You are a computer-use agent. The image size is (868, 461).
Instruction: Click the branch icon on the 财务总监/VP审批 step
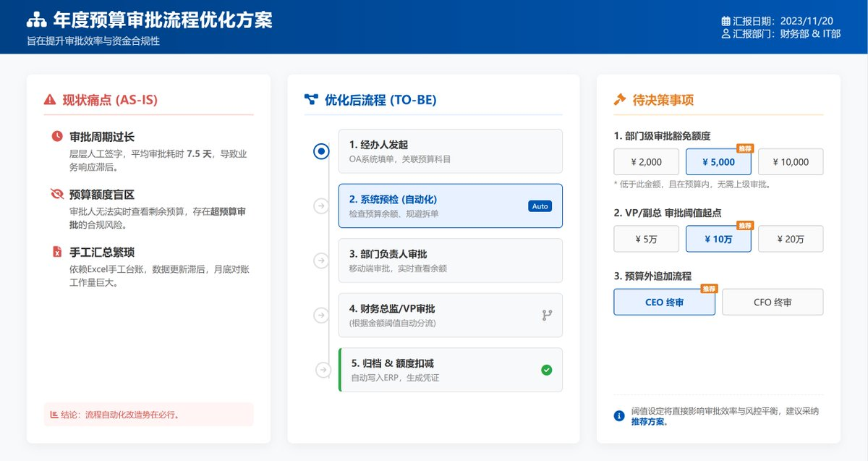click(548, 316)
